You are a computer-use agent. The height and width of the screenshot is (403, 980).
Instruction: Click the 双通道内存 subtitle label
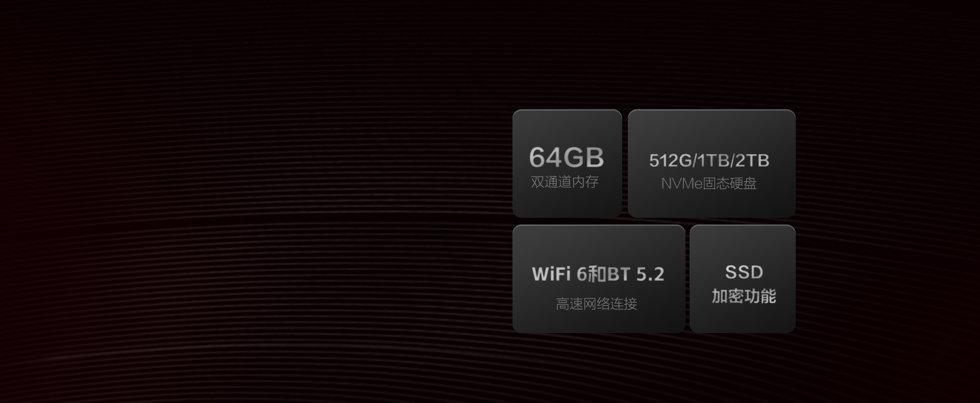click(565, 182)
